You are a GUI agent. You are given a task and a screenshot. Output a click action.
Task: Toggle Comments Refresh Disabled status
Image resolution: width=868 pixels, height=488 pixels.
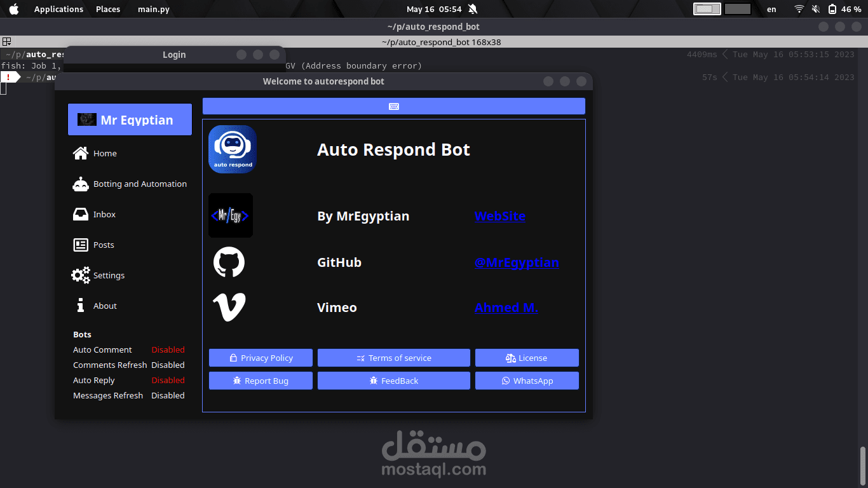pyautogui.click(x=168, y=365)
